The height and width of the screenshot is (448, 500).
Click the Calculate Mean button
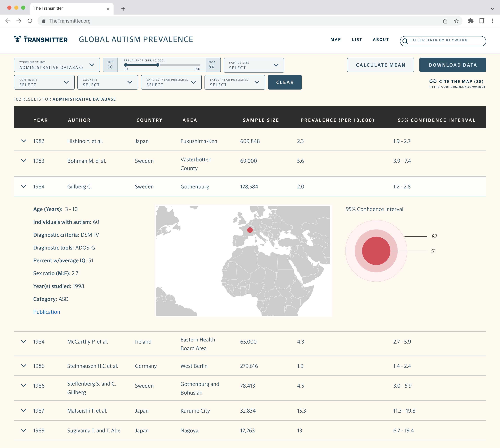[381, 65]
